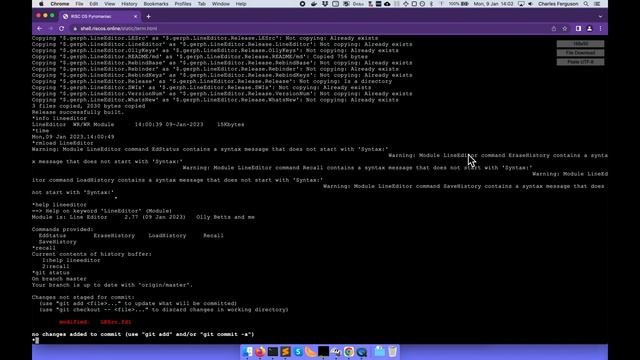The image size is (640, 360).
Task: Open Chrome three-dot menu
Action: (600, 29)
